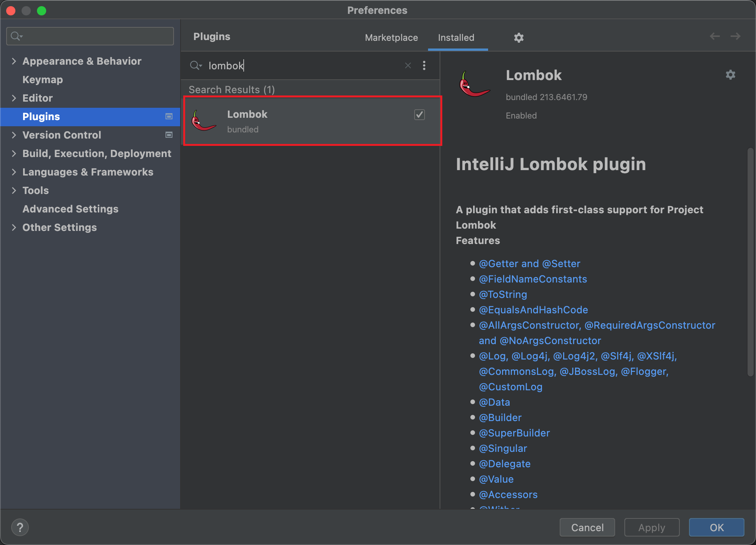Image resolution: width=756 pixels, height=545 pixels.
Task: Switch to the Marketplace tab
Action: coord(391,37)
